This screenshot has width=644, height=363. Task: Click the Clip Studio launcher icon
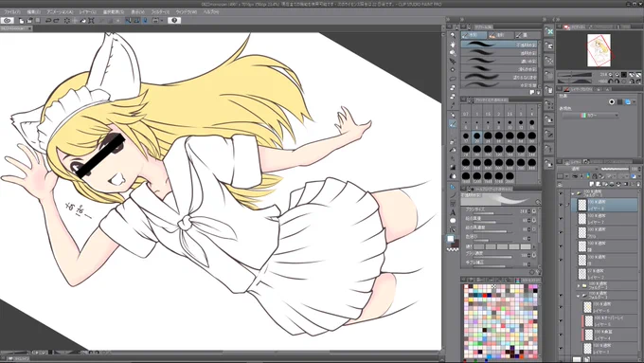[x=7, y=20]
